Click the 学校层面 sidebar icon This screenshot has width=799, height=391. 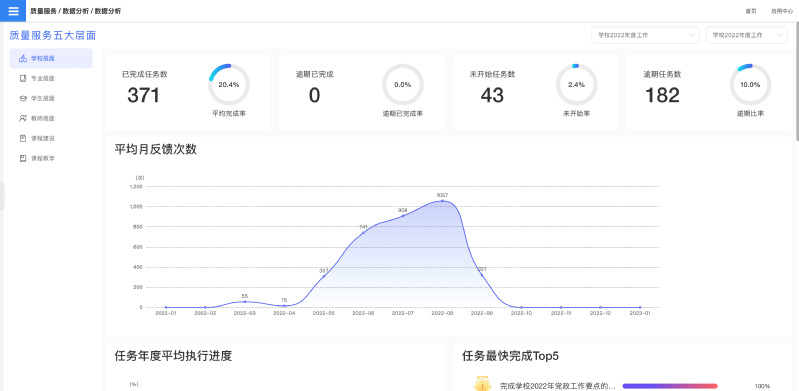pyautogui.click(x=22, y=59)
